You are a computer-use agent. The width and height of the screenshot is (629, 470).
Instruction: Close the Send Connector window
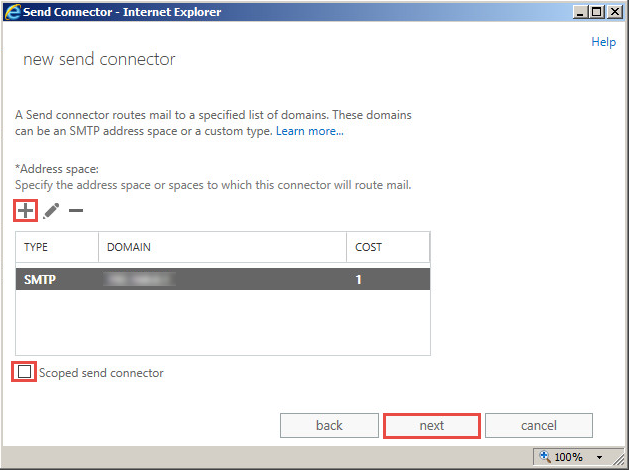coord(615,12)
